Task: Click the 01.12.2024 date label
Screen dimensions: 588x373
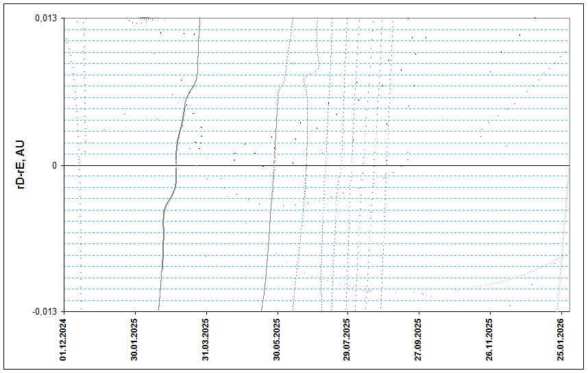Action: pos(63,340)
